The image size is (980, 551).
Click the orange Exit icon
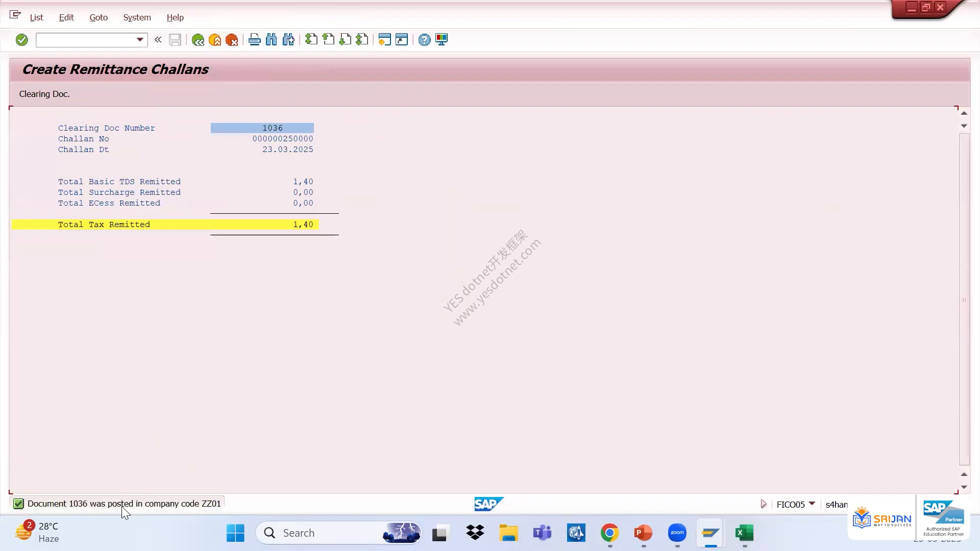coord(215,40)
